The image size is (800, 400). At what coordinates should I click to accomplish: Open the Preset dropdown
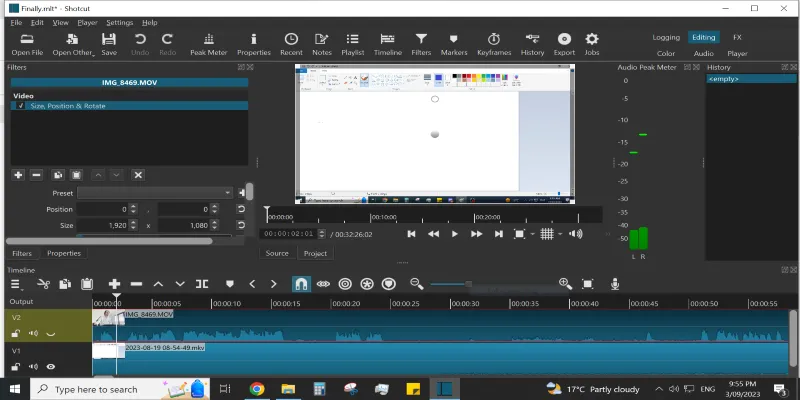click(155, 193)
